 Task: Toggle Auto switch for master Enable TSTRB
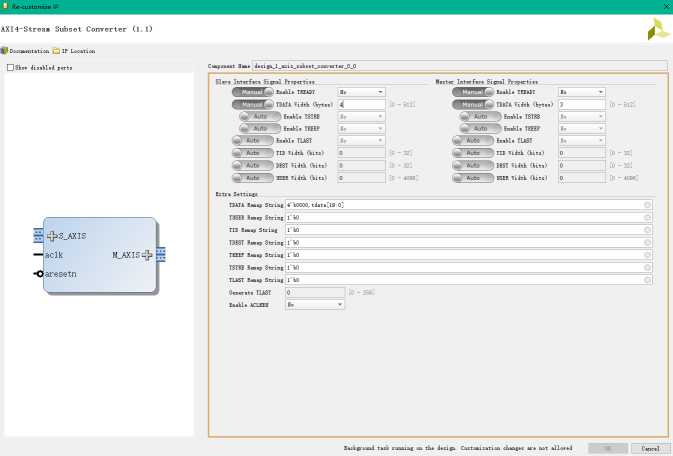[x=480, y=116]
